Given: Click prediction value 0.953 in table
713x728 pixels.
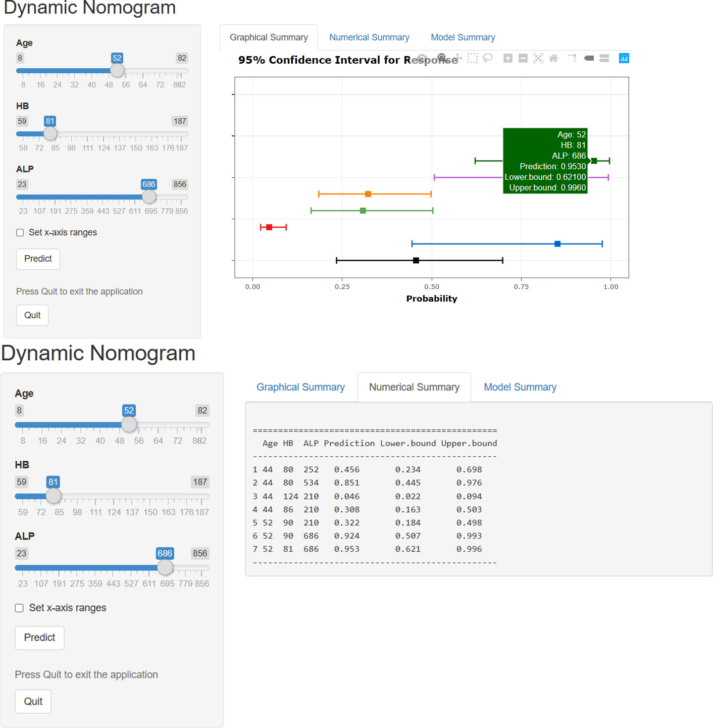Looking at the screenshot, I should click(x=347, y=549).
